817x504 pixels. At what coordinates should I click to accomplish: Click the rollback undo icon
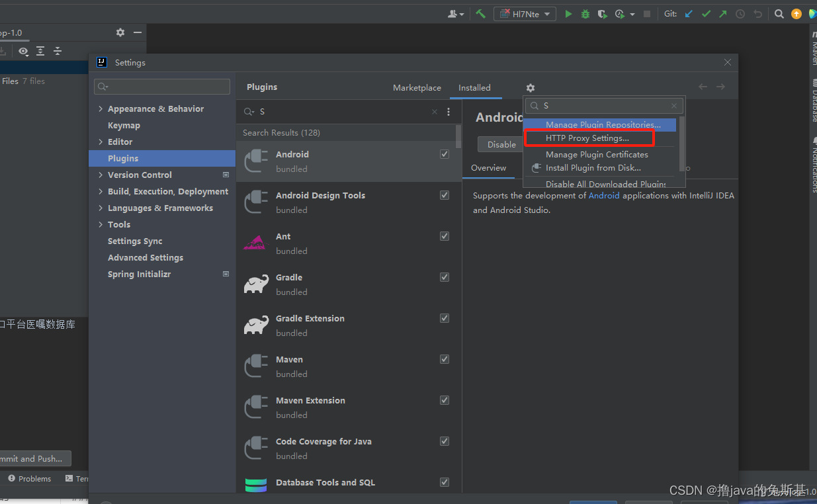(758, 14)
